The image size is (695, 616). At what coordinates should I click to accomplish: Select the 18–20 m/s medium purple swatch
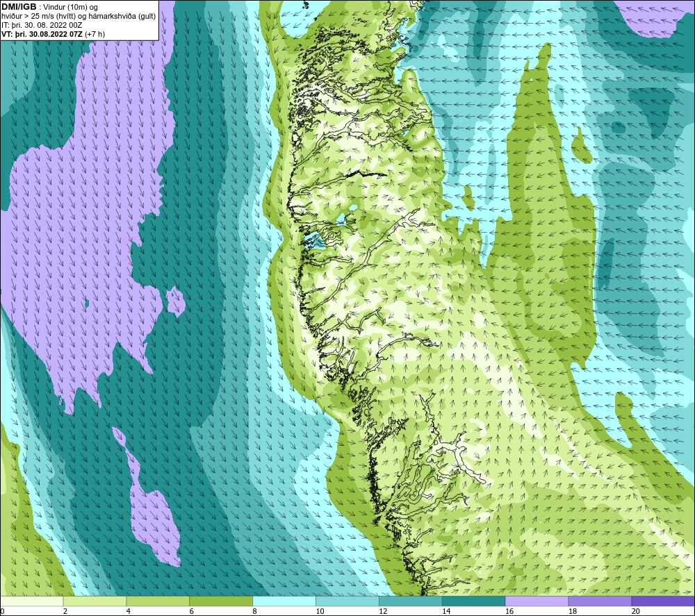(x=600, y=601)
